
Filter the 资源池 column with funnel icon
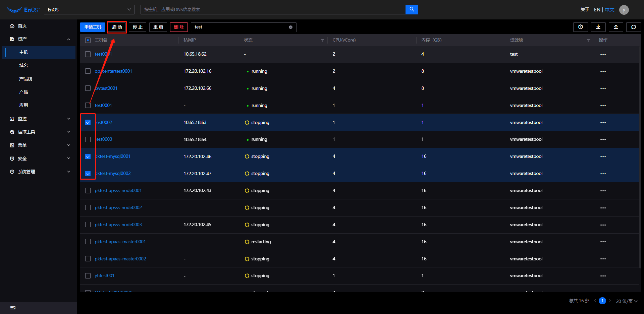click(x=588, y=40)
